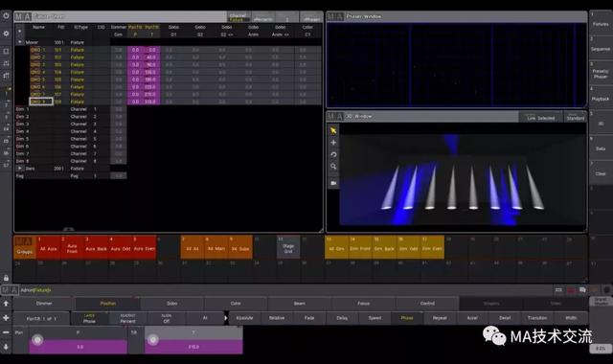Toggle Link Selected in 3D window title
The image size is (613, 364).
pyautogui.click(x=540, y=117)
